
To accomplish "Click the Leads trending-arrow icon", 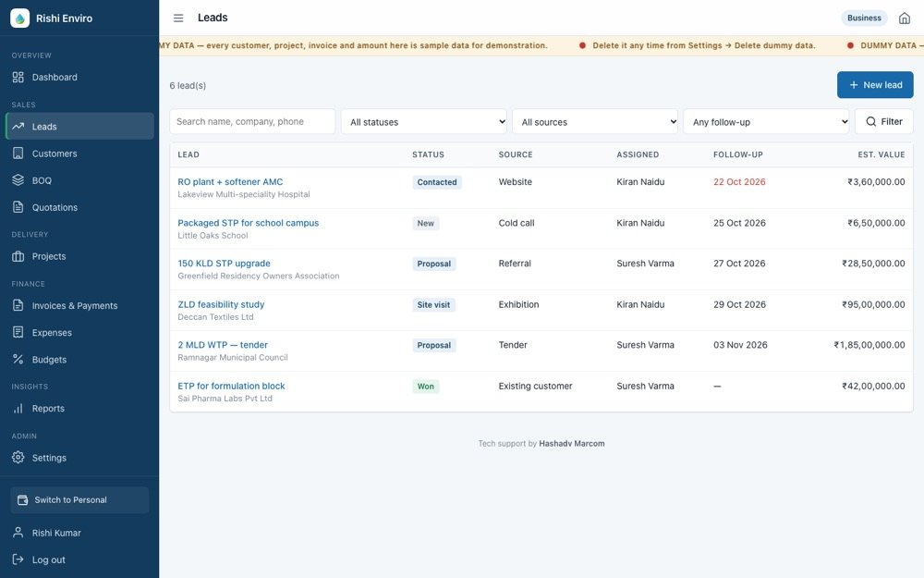I will (x=18, y=126).
